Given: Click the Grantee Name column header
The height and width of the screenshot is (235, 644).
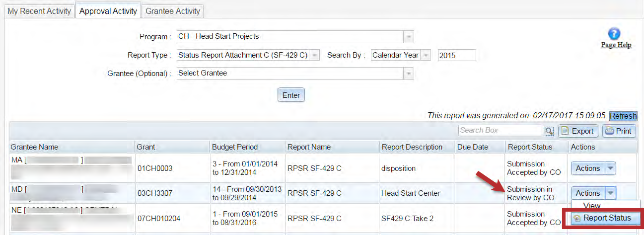Looking at the screenshot, I should tap(35, 147).
